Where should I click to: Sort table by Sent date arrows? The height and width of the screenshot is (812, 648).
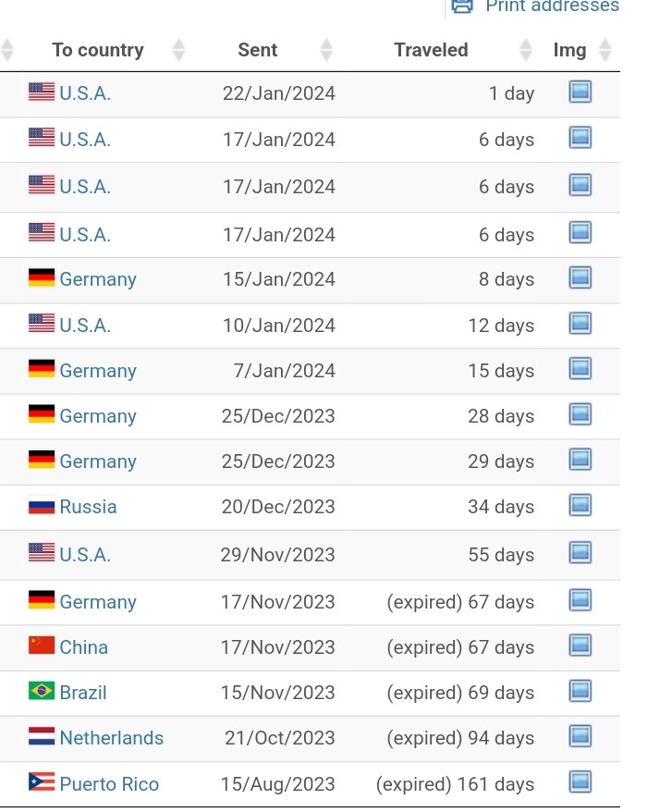(x=326, y=50)
